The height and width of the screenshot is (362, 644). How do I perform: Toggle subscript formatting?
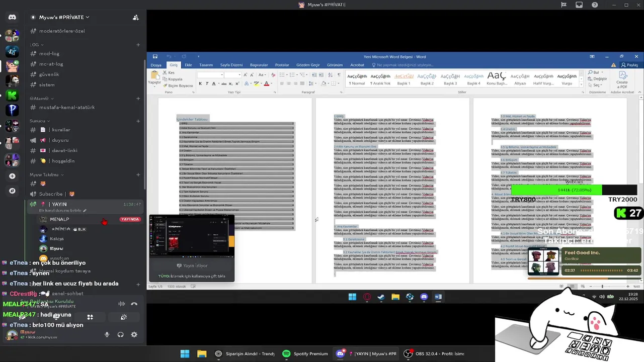(230, 83)
